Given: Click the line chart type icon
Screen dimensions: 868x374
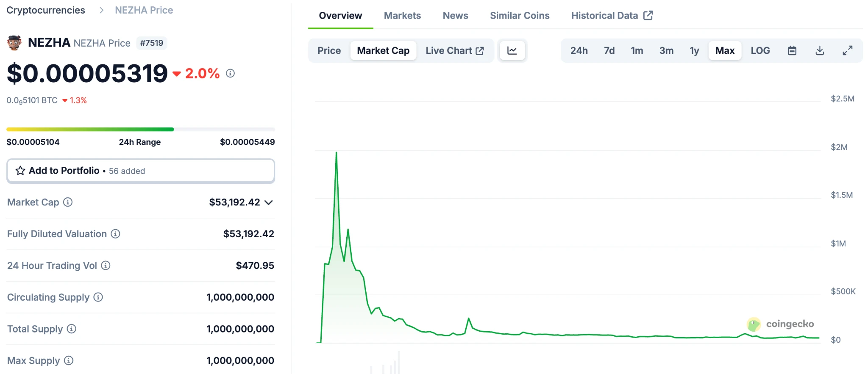Looking at the screenshot, I should [512, 51].
